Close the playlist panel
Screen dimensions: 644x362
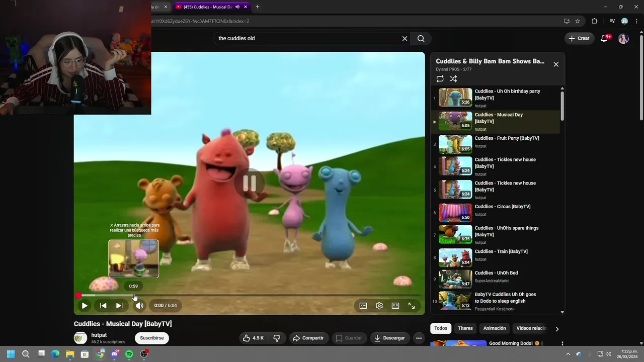click(556, 64)
